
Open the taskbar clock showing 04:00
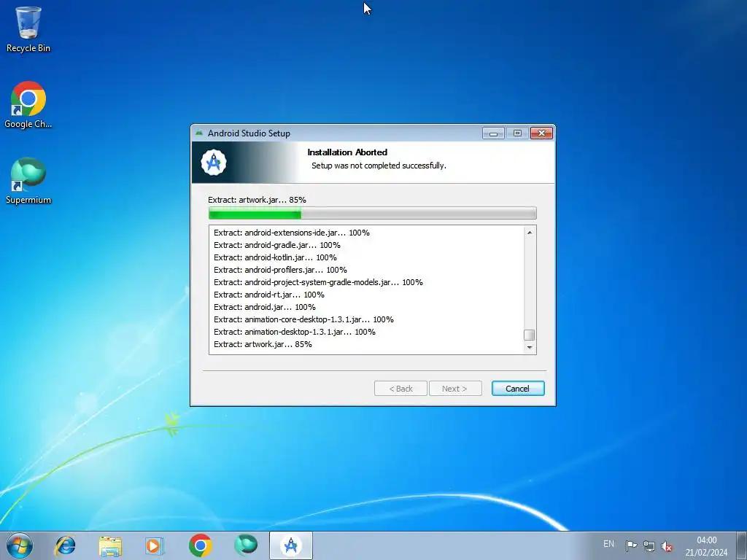[x=706, y=546]
